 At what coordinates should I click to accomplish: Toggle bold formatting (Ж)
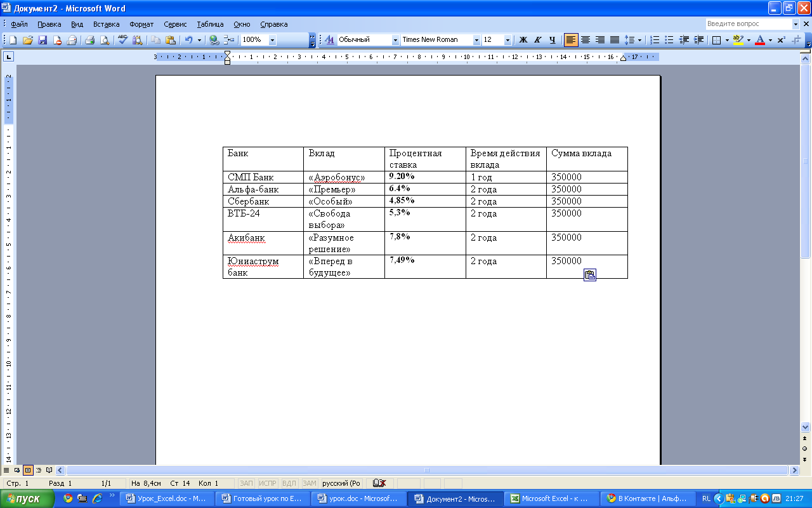click(523, 39)
